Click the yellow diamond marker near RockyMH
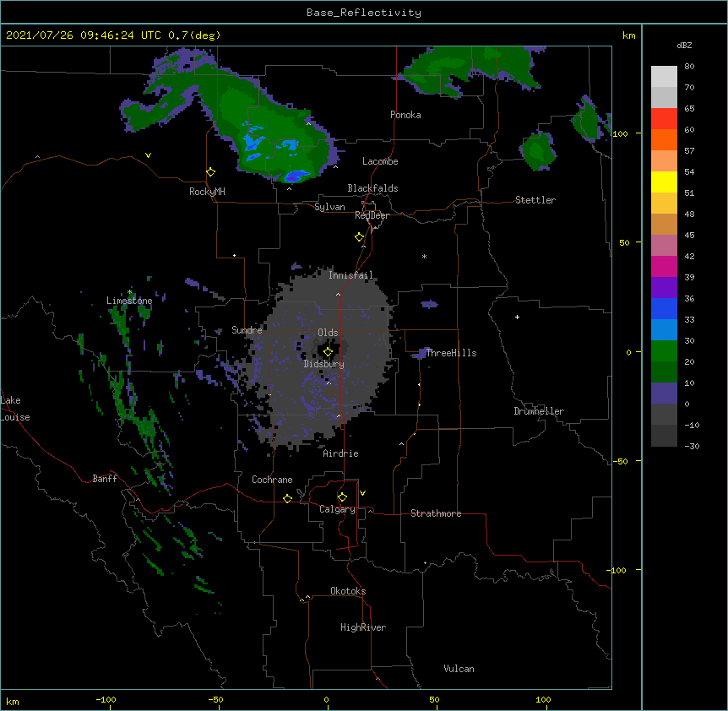The height and width of the screenshot is (711, 728). pos(211,172)
